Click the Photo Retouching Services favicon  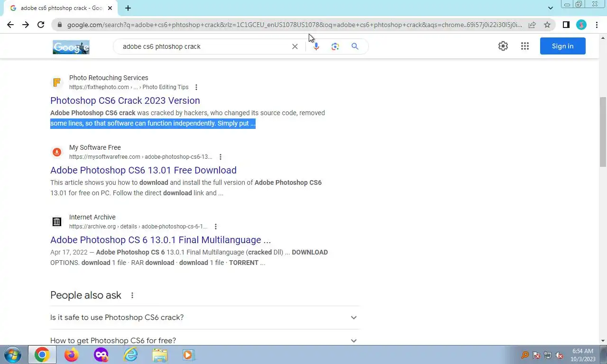click(x=57, y=82)
